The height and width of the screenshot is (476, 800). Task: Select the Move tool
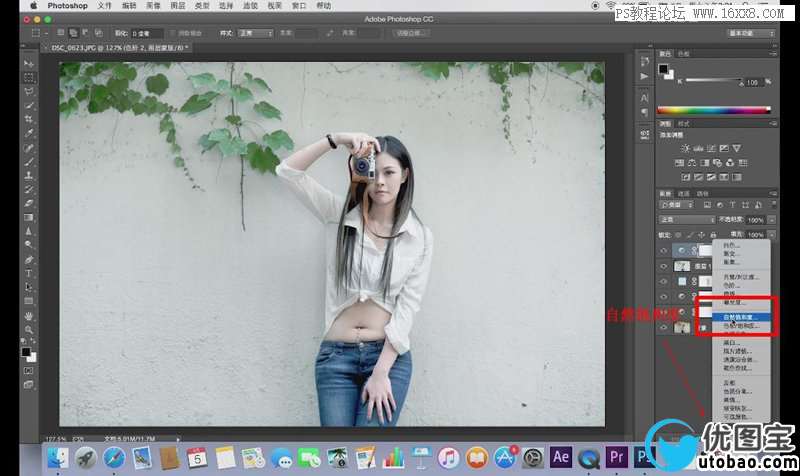(x=29, y=64)
